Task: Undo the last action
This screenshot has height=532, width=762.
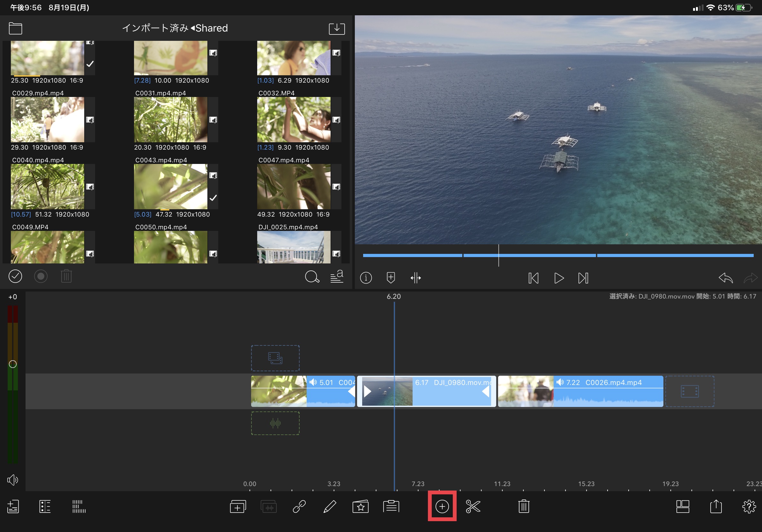Action: point(726,277)
